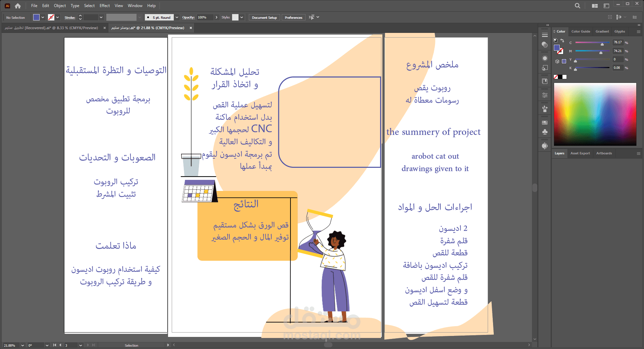Go to the previous artboard
644x349 pixels.
pos(60,345)
